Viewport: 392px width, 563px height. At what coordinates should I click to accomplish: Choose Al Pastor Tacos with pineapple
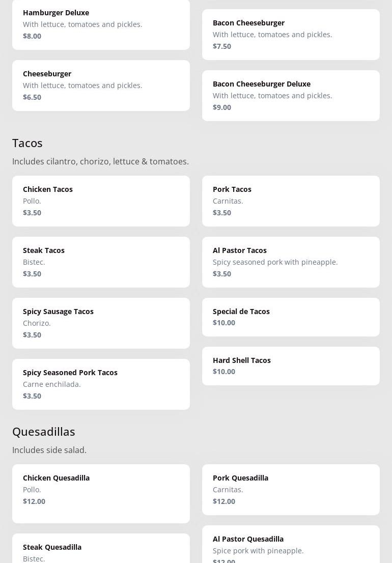point(291,262)
